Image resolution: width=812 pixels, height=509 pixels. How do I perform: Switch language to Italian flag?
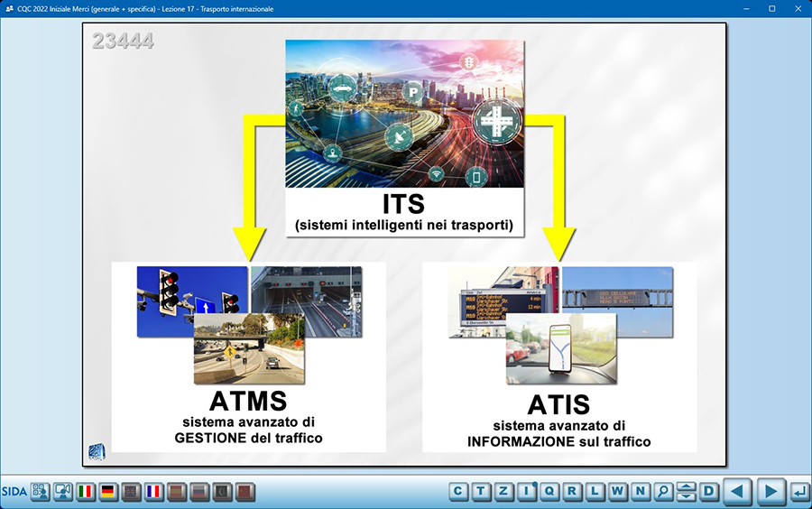[86, 492]
